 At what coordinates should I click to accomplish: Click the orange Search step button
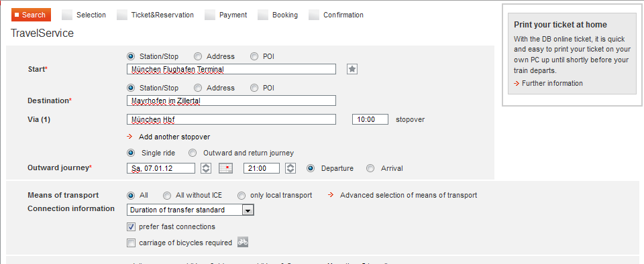click(32, 15)
